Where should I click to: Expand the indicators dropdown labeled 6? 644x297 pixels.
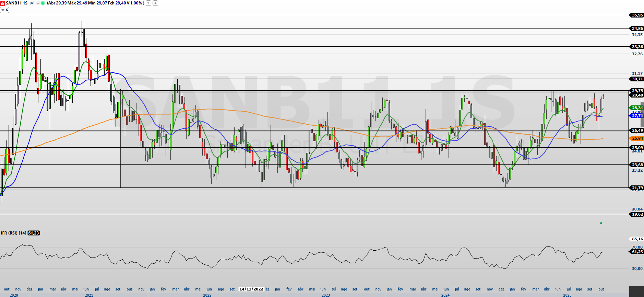pos(5,10)
